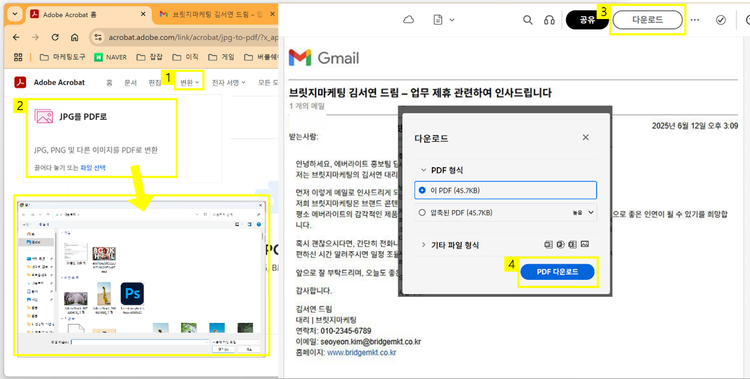Click the Adobe Acrobat logo icon
The height and width of the screenshot is (379, 750).
tap(20, 82)
